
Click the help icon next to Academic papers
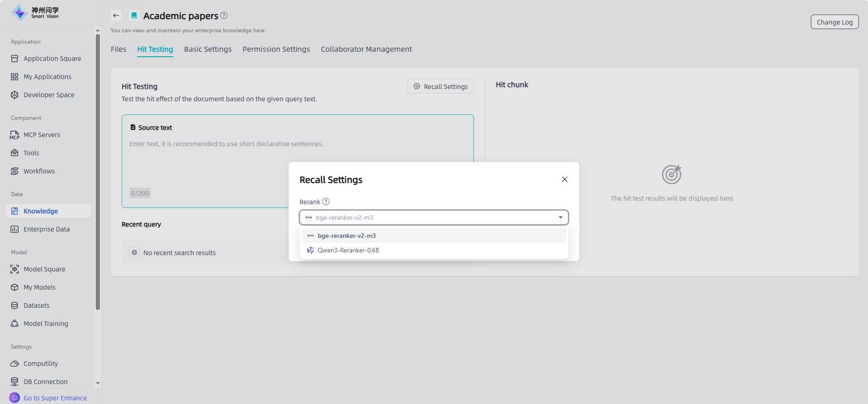click(x=224, y=15)
